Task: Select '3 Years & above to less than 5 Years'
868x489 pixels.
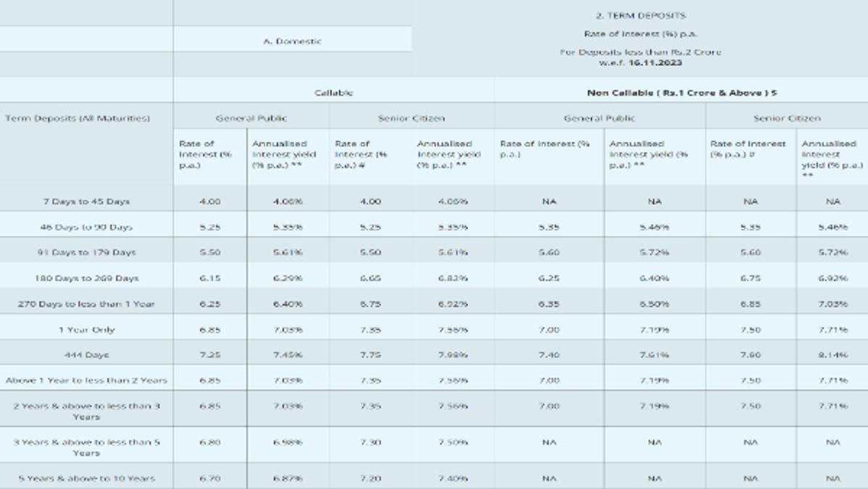Action: [x=86, y=448]
